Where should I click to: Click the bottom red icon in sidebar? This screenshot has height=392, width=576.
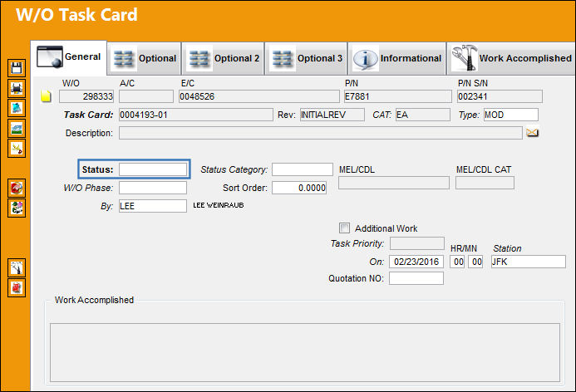pyautogui.click(x=17, y=287)
